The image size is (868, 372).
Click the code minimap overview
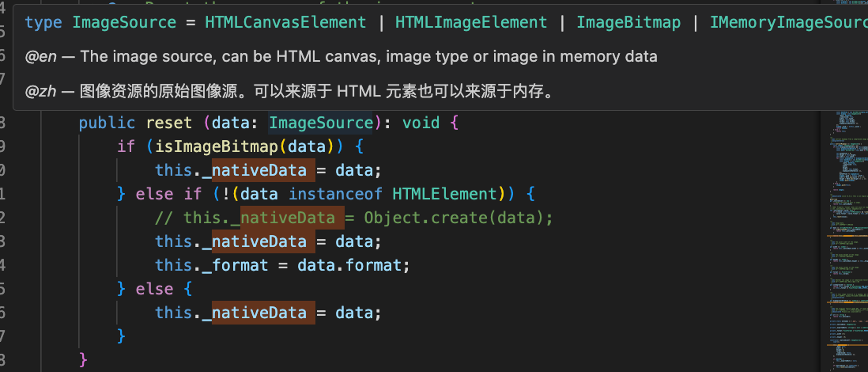tap(843, 237)
